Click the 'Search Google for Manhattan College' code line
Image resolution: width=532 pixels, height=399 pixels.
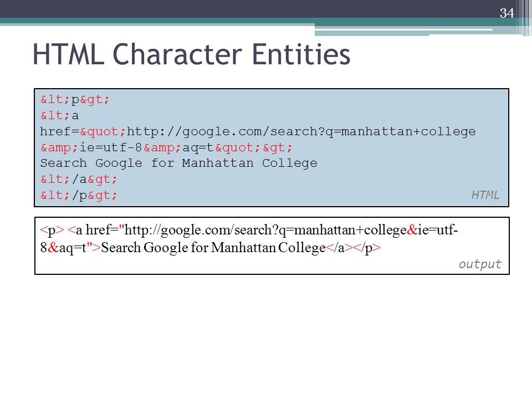click(x=179, y=163)
